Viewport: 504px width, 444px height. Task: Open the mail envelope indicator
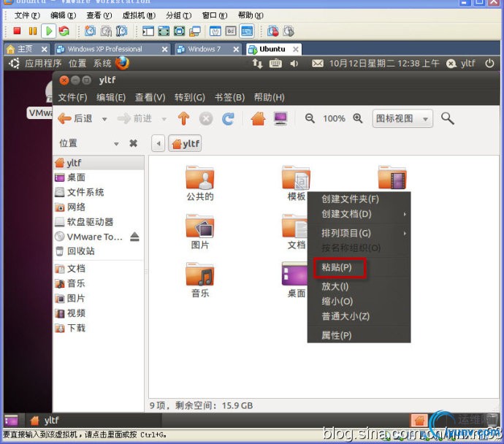point(318,64)
